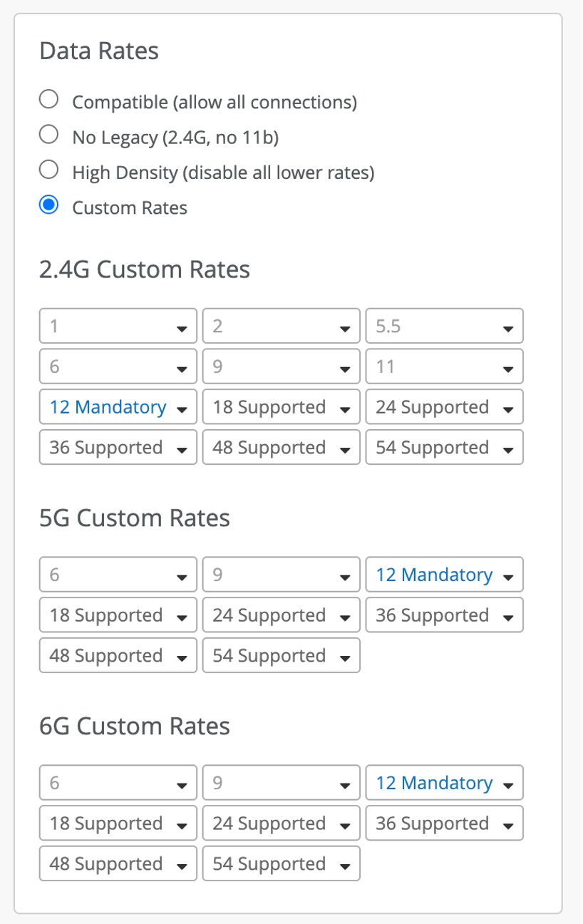Expand the 2.4G 5.5 rate dropdown

pos(444,327)
